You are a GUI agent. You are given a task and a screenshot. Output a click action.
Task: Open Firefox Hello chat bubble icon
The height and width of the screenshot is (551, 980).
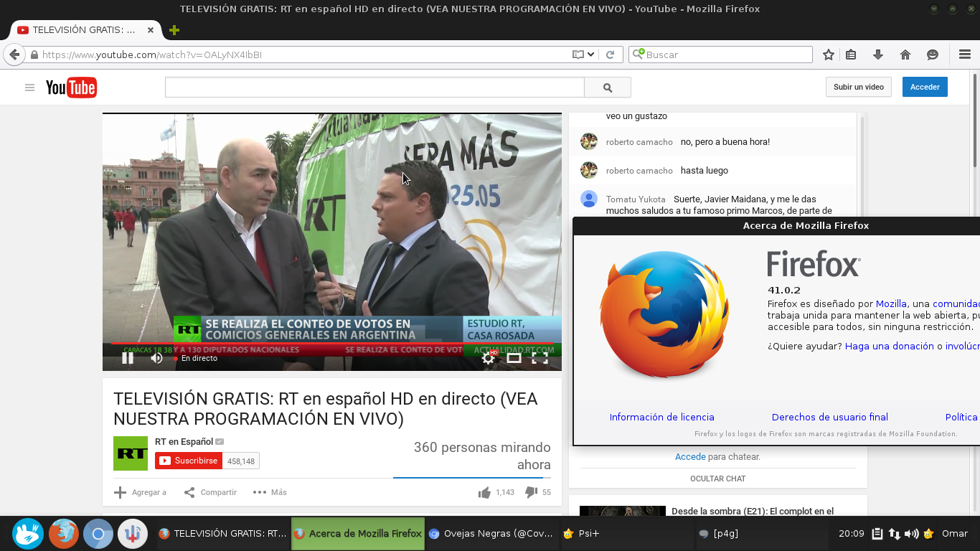[x=933, y=55]
